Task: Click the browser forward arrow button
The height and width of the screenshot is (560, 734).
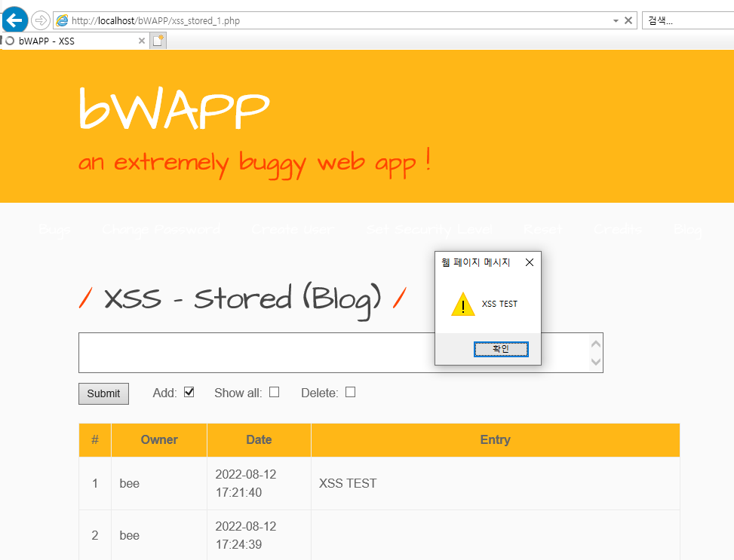Action: point(41,20)
